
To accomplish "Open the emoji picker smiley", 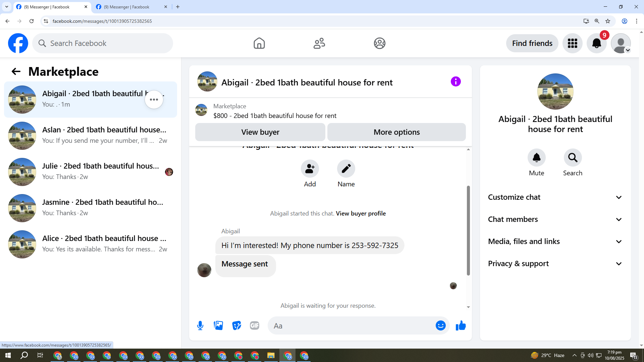I will pyautogui.click(x=440, y=325).
